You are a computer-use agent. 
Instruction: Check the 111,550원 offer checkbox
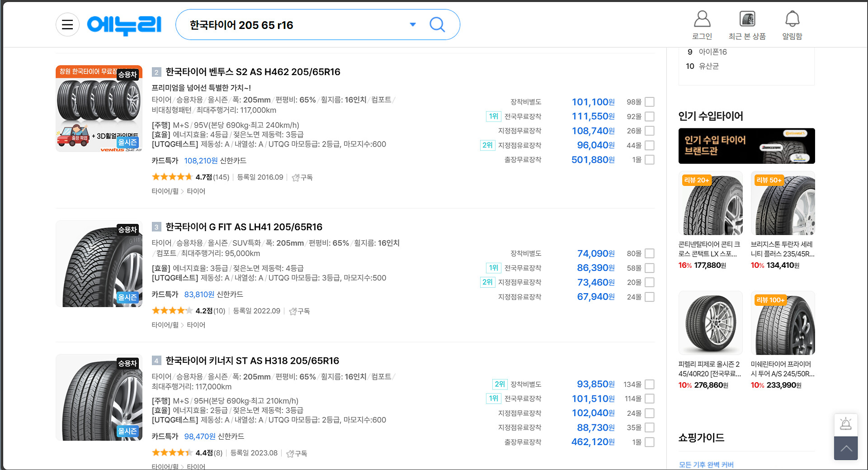coord(650,117)
